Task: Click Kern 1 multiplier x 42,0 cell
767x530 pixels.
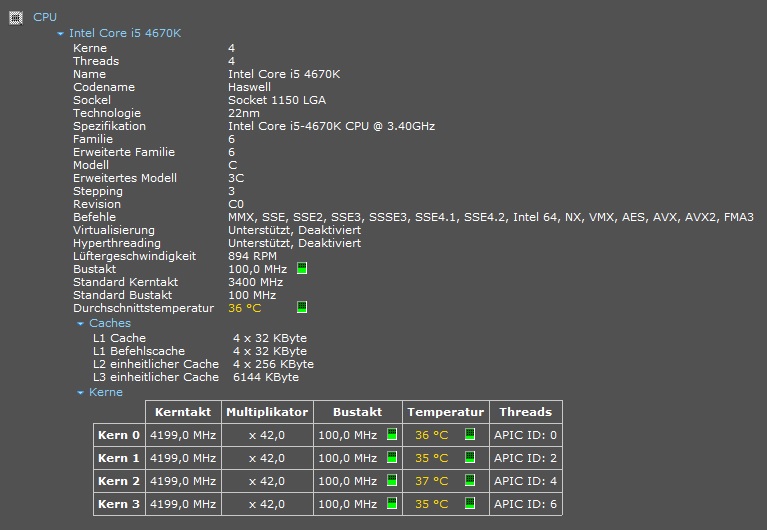Action: pos(267,458)
